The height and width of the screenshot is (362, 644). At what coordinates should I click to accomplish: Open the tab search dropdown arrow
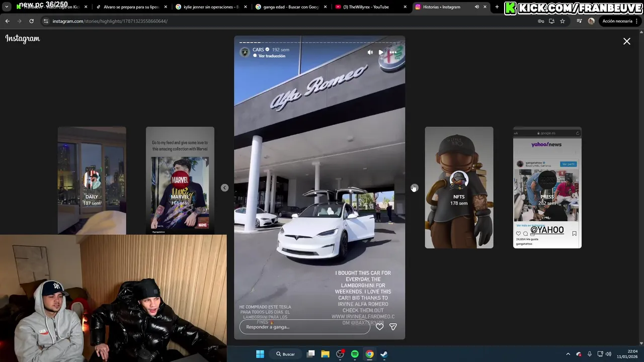pos(7,7)
